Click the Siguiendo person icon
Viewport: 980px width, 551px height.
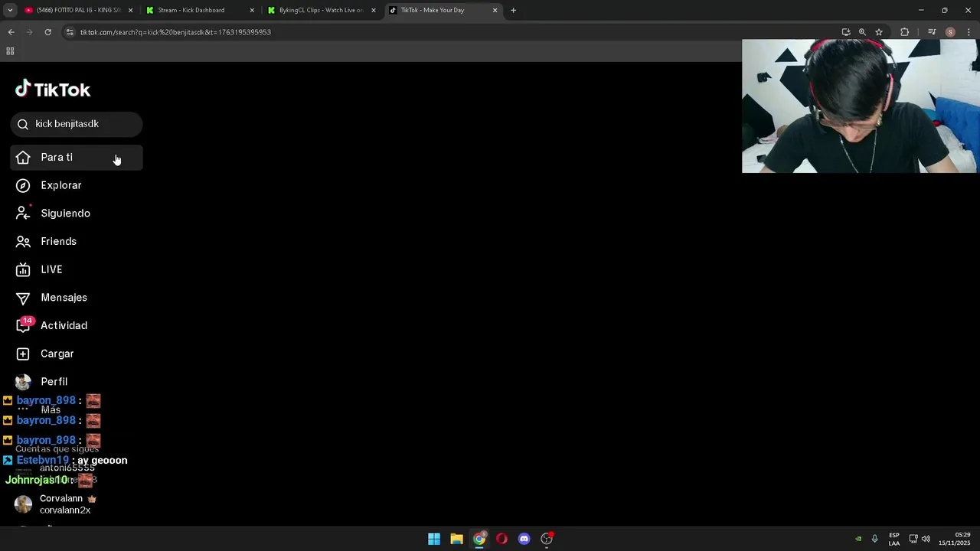tap(23, 214)
